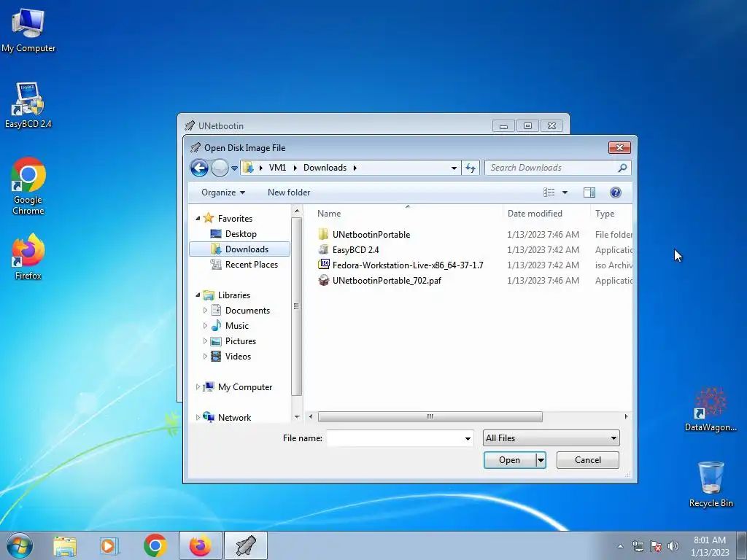Collapse the Libraries tree section

point(198,295)
